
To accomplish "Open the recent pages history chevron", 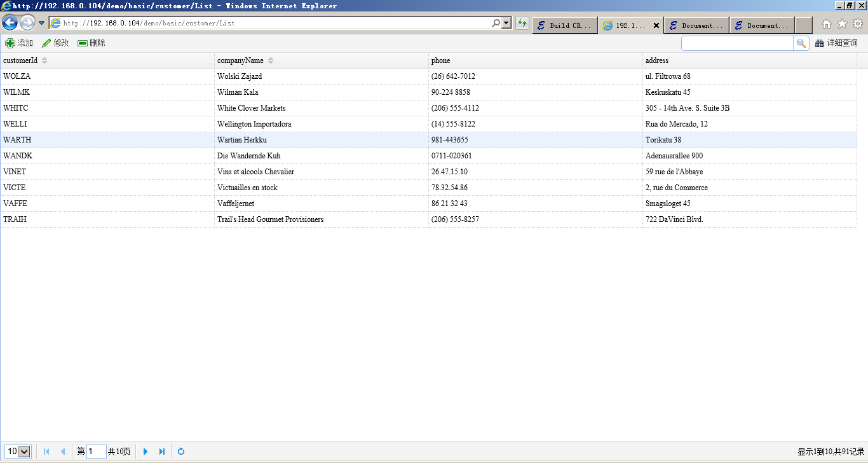I will click(x=41, y=21).
